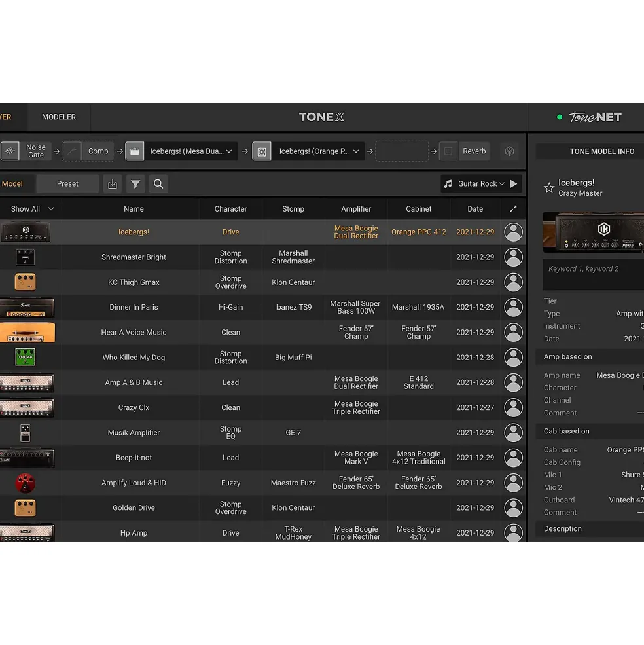Click the Orange PPC 412 cabinet cell

(419, 232)
